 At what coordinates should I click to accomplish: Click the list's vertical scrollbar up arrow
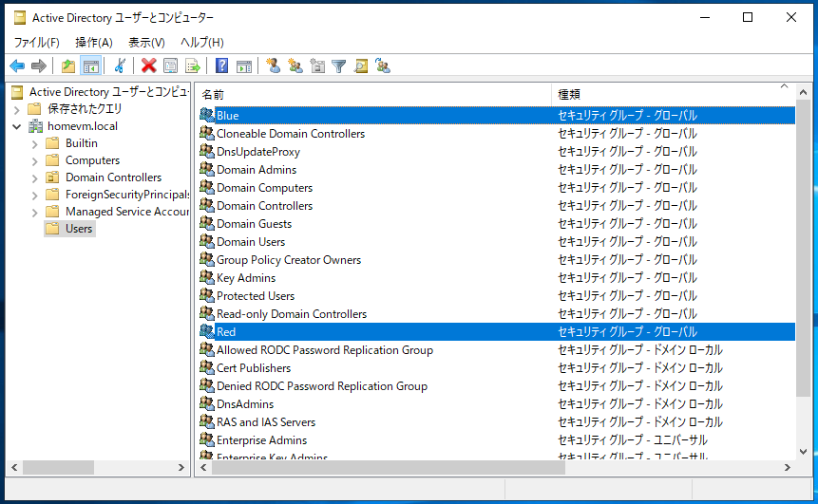(x=804, y=92)
